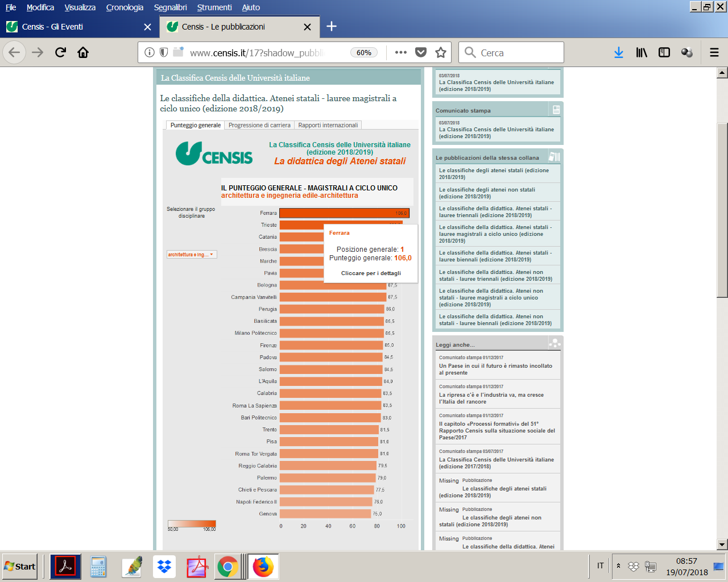Image resolution: width=728 pixels, height=582 pixels.
Task: Click the address bar URL field
Action: coord(256,52)
